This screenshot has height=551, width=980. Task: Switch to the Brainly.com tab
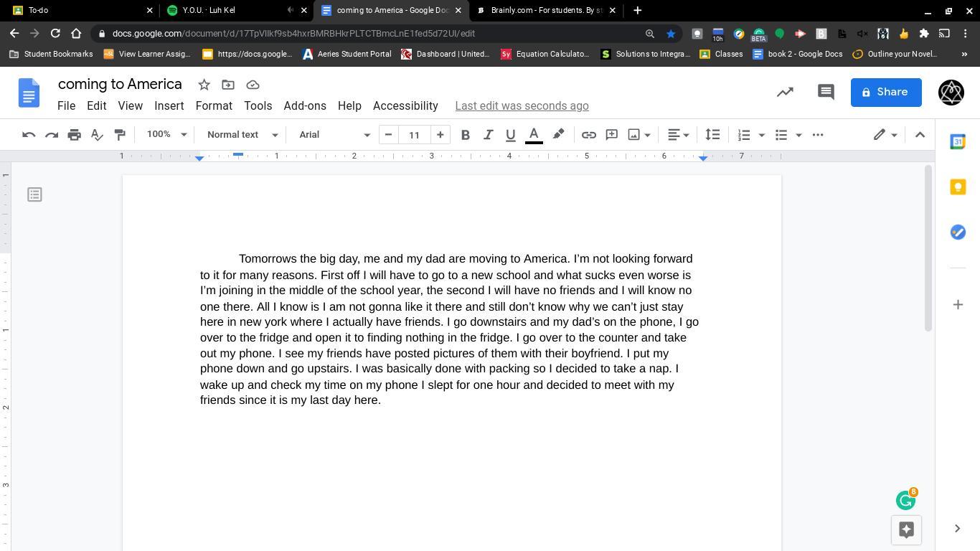[547, 10]
